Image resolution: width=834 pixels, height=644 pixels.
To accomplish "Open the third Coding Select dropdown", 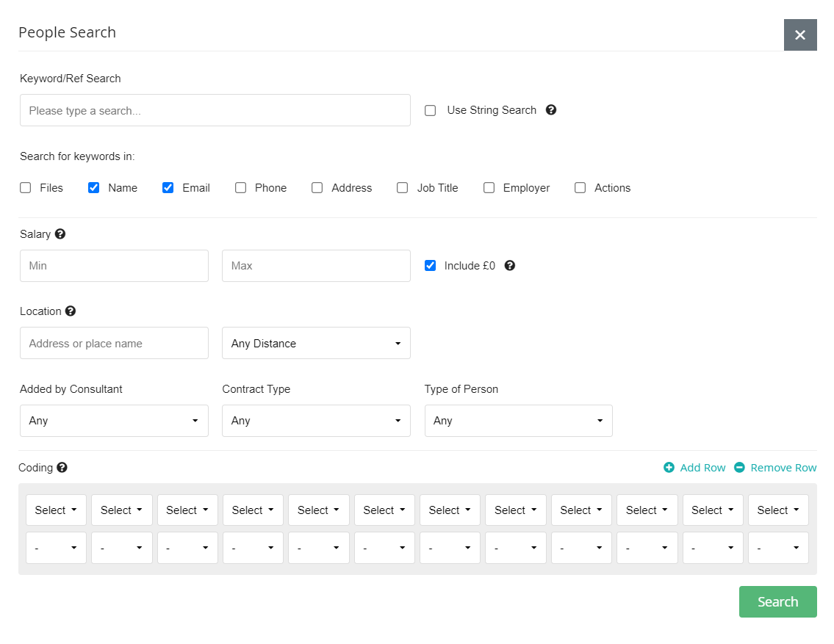I will coord(187,510).
